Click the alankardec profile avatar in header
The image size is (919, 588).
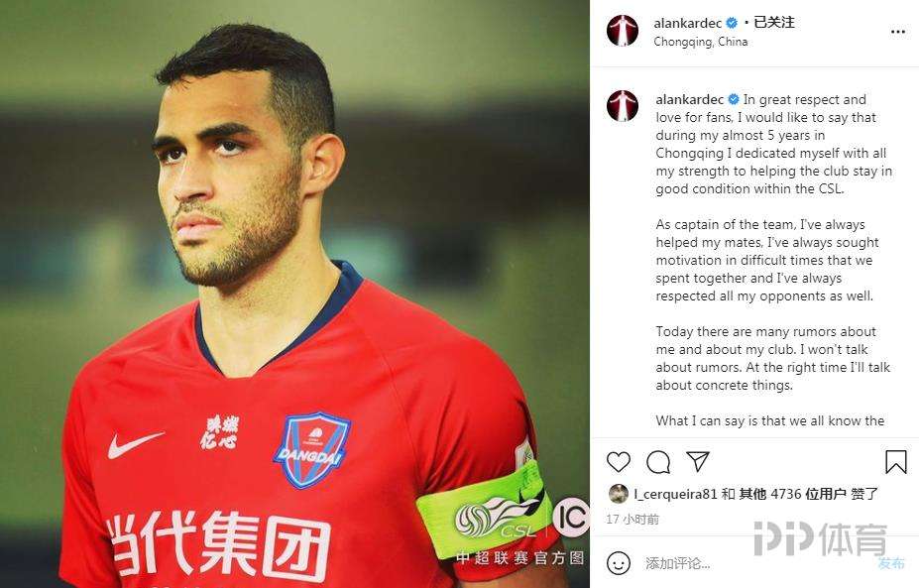click(x=623, y=31)
